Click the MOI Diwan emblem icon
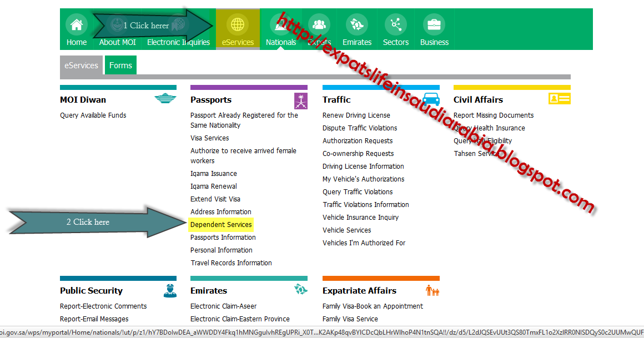This screenshot has height=338, width=644. coord(165,99)
